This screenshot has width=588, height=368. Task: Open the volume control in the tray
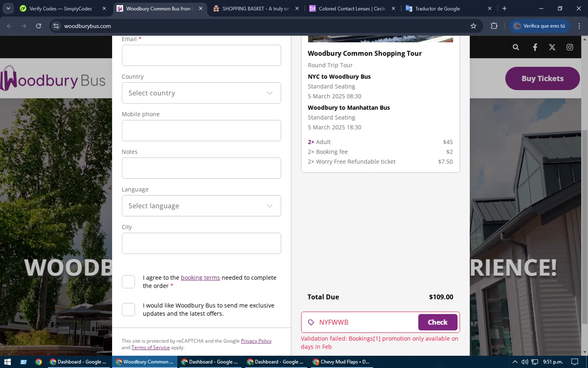(524, 362)
